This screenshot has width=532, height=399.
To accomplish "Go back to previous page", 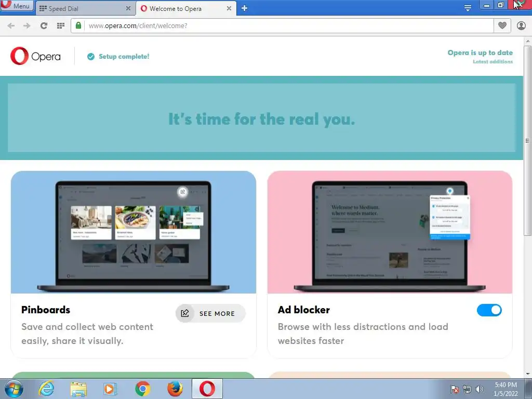I will coord(11,26).
